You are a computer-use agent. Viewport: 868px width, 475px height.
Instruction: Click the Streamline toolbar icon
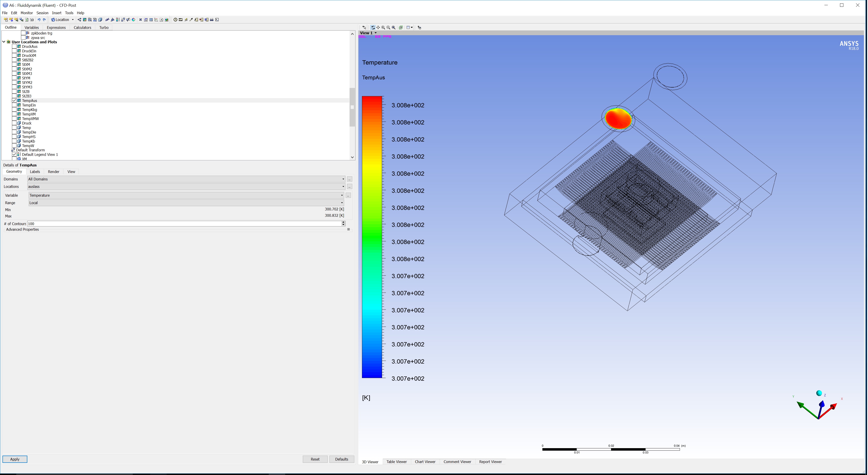(x=90, y=20)
